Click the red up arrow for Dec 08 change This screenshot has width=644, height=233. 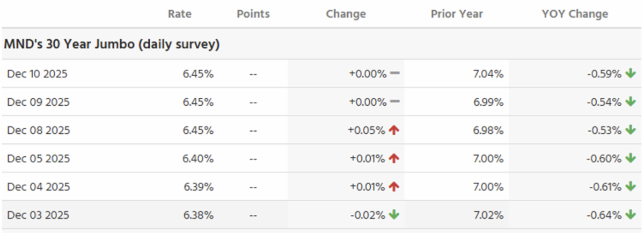tap(394, 130)
